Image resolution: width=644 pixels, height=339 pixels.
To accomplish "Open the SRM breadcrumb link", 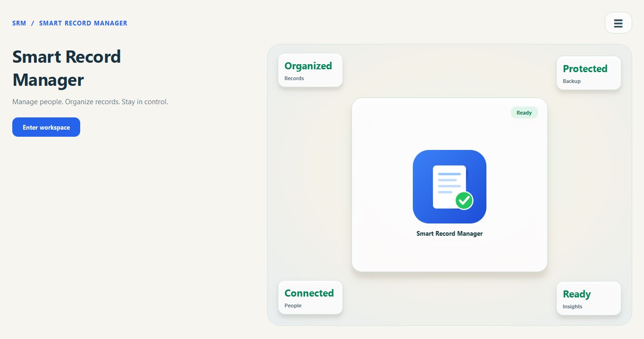I will [19, 23].
